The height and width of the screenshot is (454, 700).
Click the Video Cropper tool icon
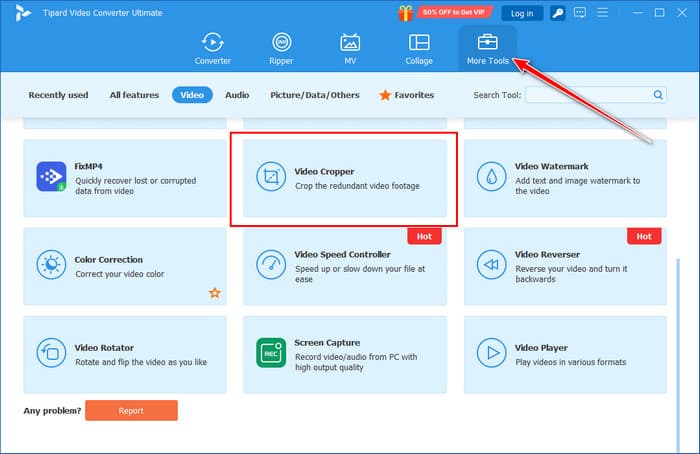pos(270,178)
